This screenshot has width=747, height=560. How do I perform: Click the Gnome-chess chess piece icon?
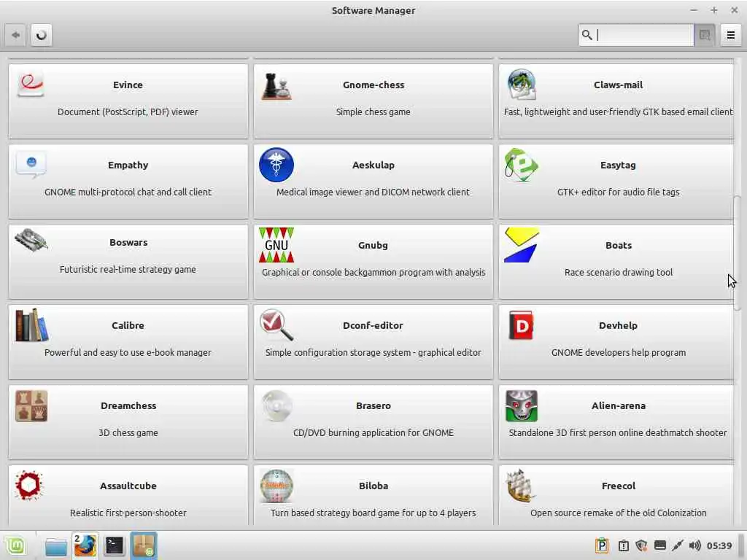tap(276, 86)
